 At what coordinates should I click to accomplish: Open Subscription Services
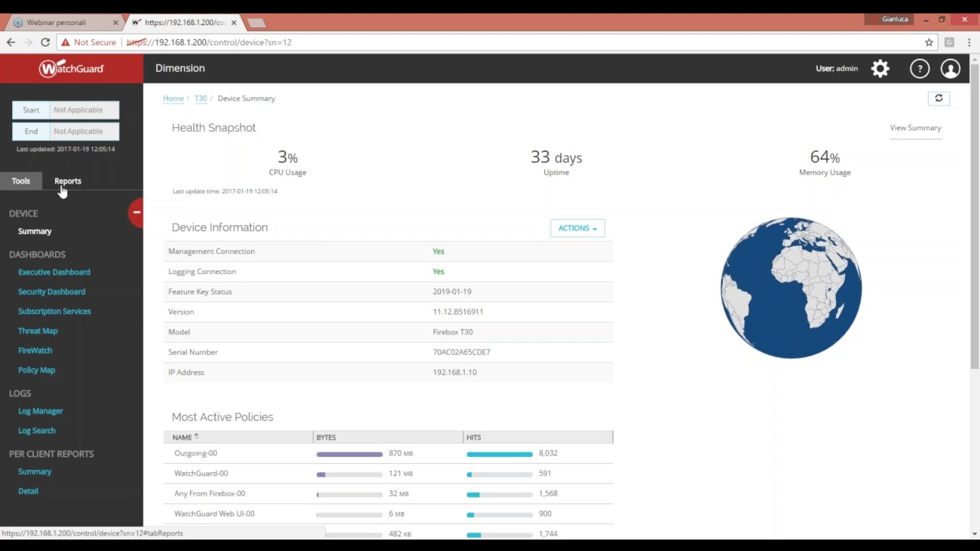pyautogui.click(x=54, y=311)
